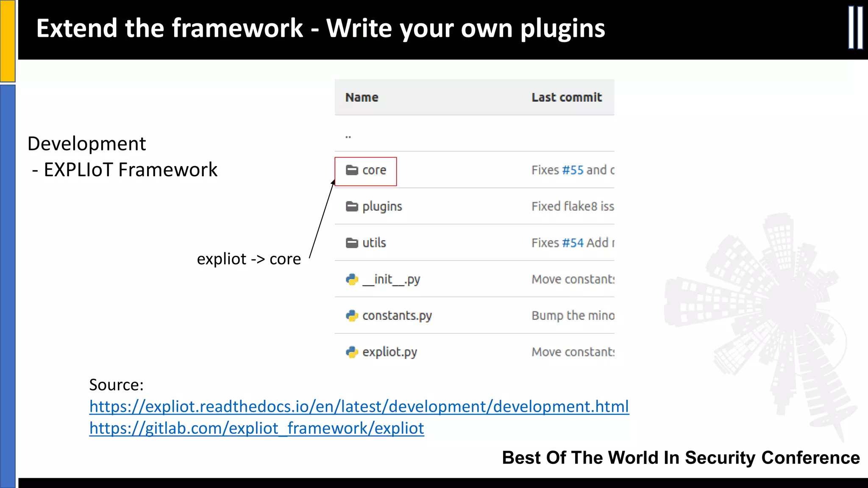Click 'Fixes' text in core commit message
868x488 pixels.
pos(545,170)
